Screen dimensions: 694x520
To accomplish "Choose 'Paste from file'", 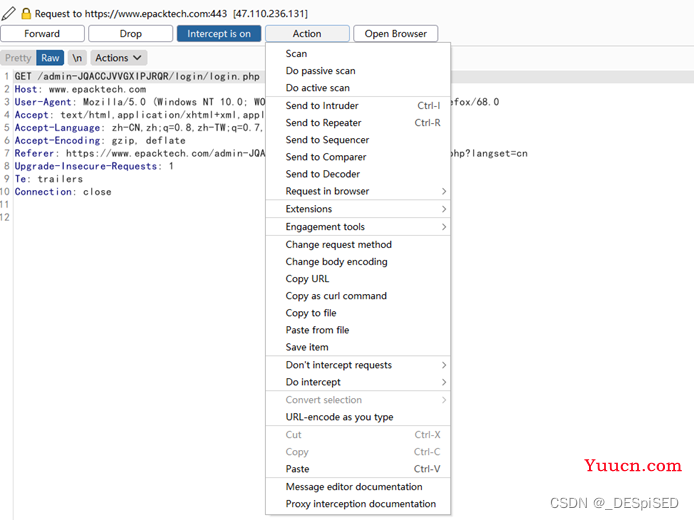I will (x=358, y=330).
